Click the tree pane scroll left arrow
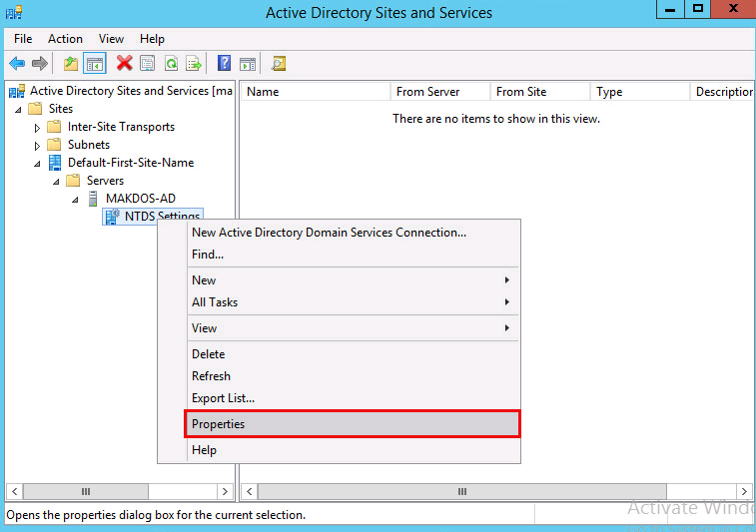 [x=14, y=491]
